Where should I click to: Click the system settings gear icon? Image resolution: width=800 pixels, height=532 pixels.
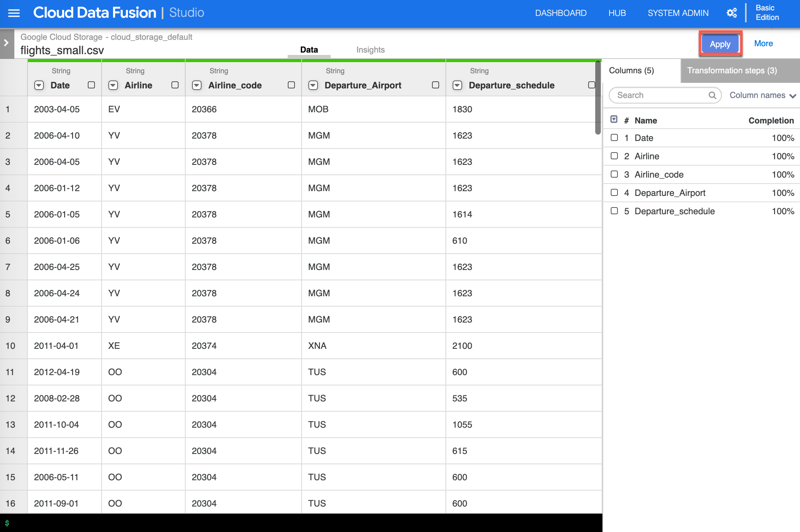click(731, 13)
